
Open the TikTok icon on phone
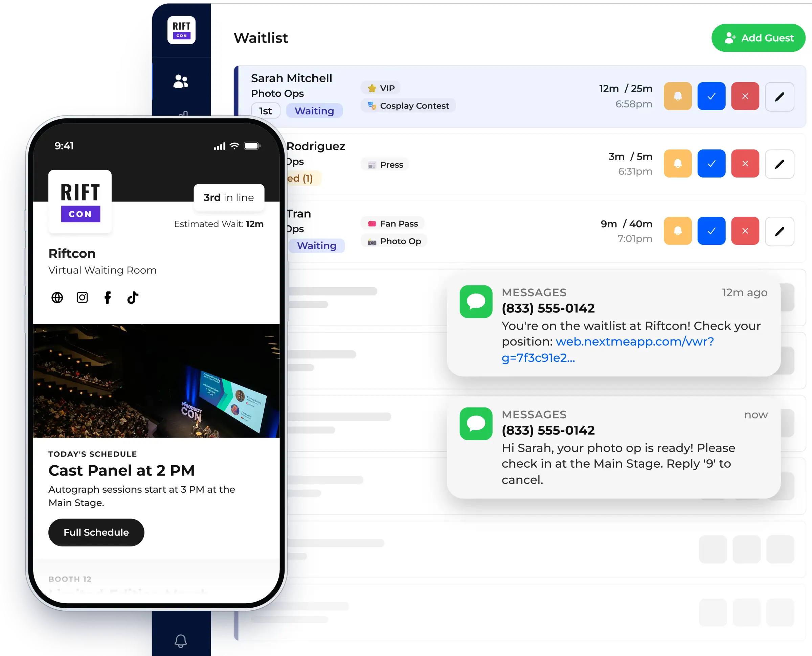(133, 297)
